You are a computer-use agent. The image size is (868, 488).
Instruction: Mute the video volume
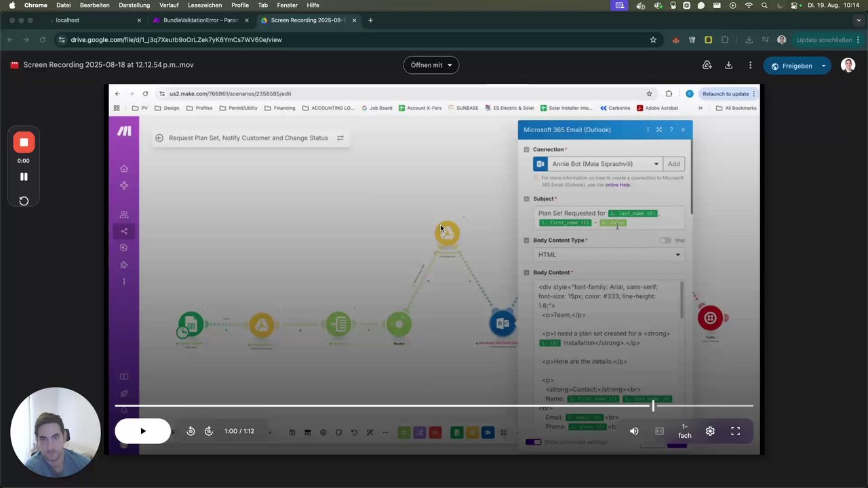[634, 431]
